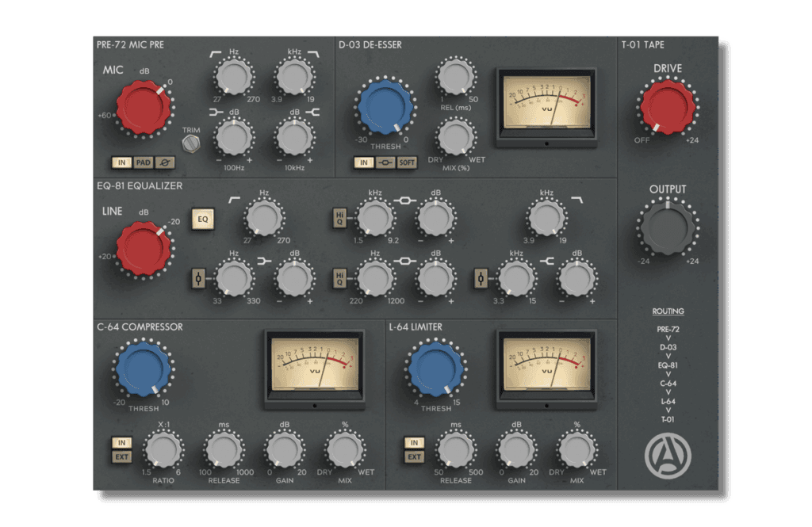Screen dimensions: 812x527
Task: Click the bell toggle beside 3.3 kHz knob
Action: click(481, 278)
